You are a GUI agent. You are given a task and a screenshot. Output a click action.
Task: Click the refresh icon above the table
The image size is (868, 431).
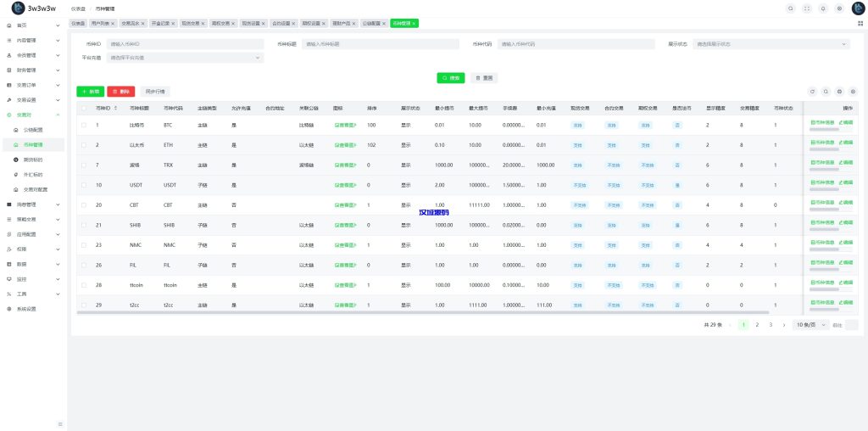812,91
